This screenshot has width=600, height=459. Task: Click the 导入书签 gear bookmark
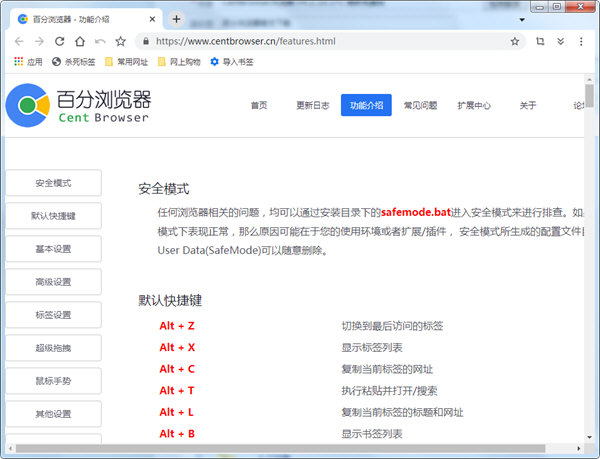(232, 62)
